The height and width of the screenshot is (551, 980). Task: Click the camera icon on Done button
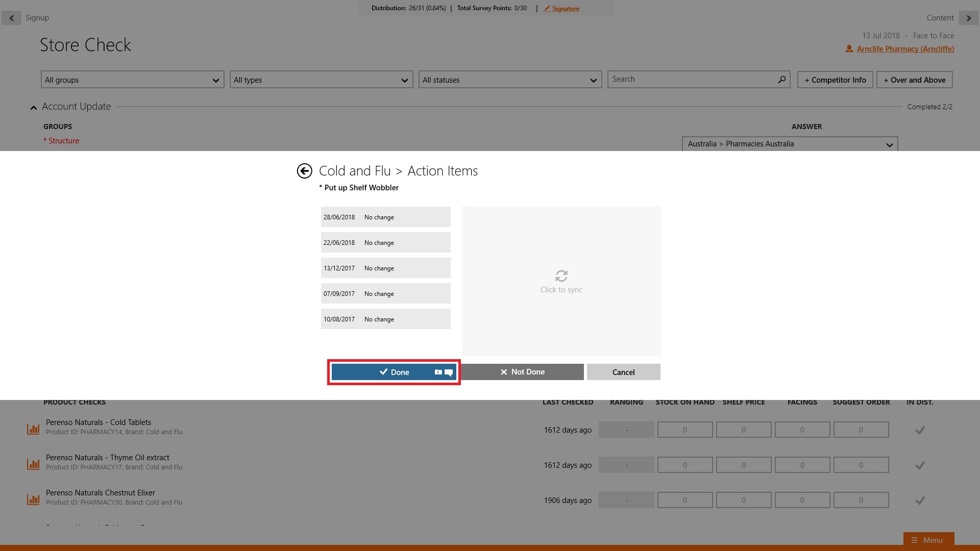(x=438, y=372)
